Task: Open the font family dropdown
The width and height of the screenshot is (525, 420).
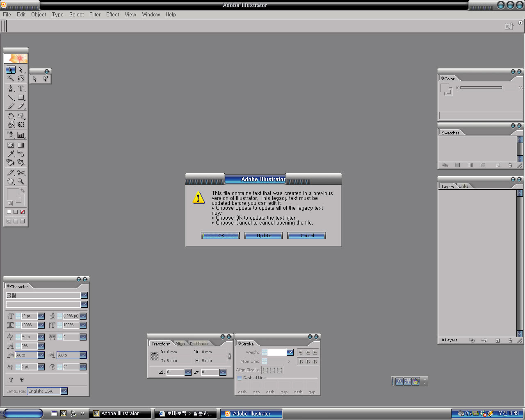Action: click(x=84, y=295)
